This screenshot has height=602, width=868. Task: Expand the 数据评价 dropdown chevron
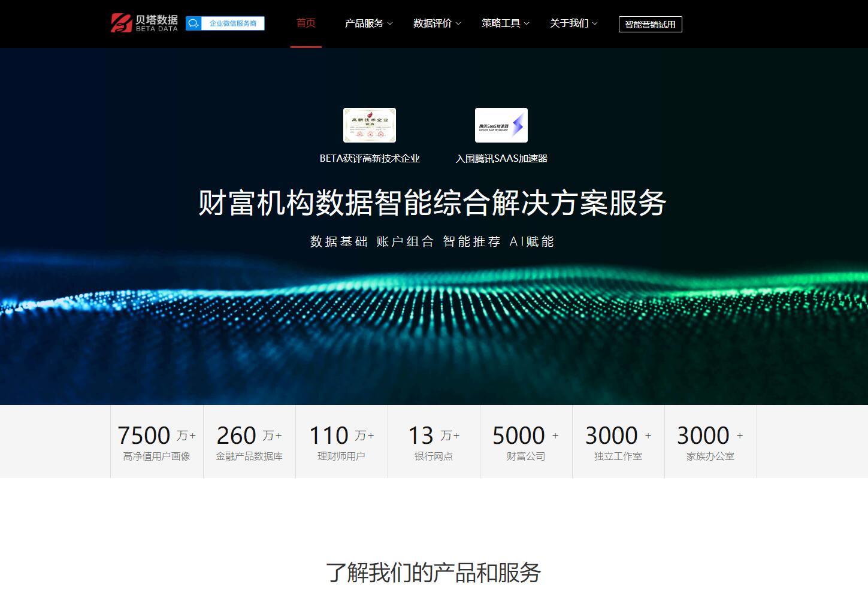tap(458, 24)
